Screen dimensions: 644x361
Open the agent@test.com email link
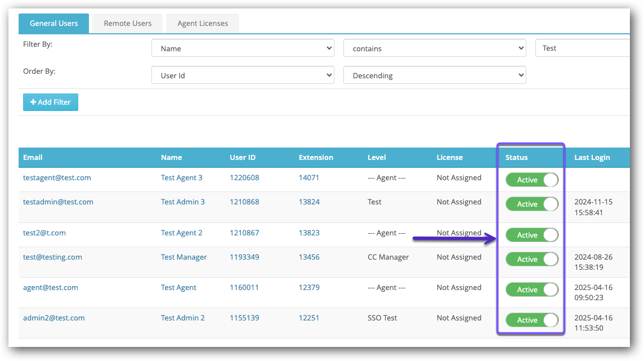point(51,287)
